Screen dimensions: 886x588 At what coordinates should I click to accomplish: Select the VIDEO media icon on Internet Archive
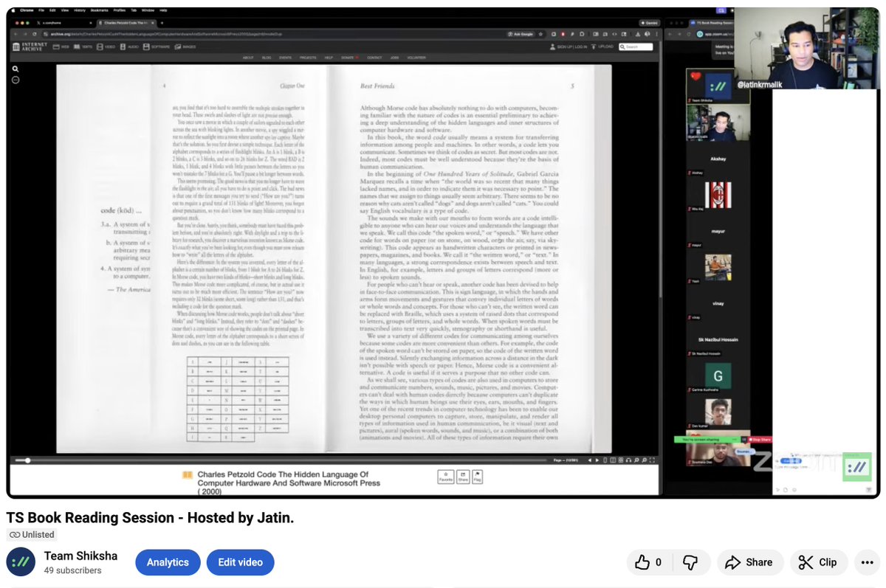coord(106,46)
